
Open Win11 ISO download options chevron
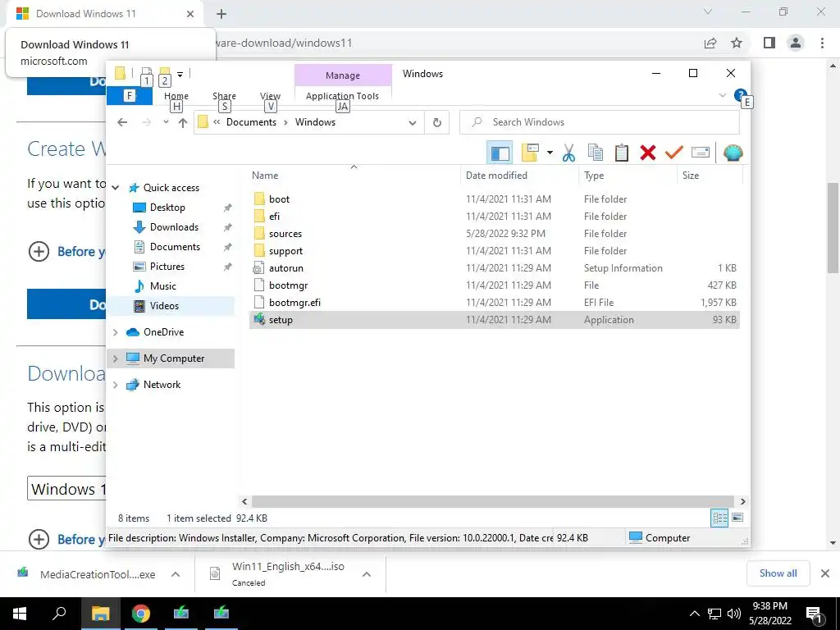point(367,574)
